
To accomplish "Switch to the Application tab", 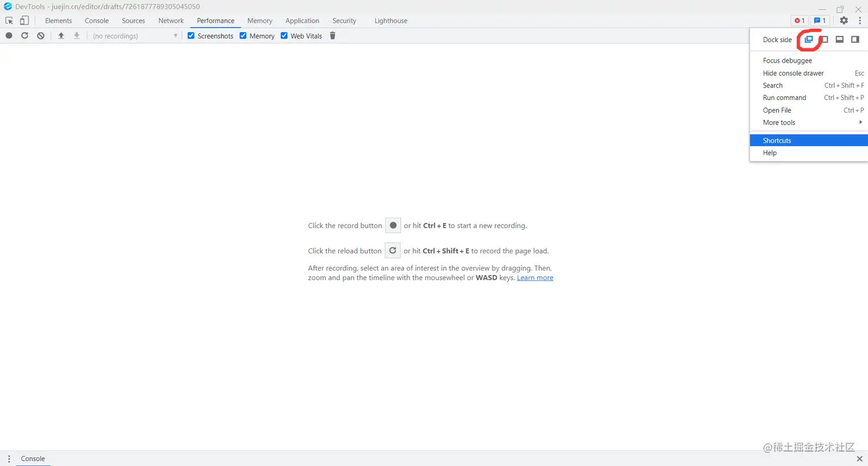I will 303,21.
